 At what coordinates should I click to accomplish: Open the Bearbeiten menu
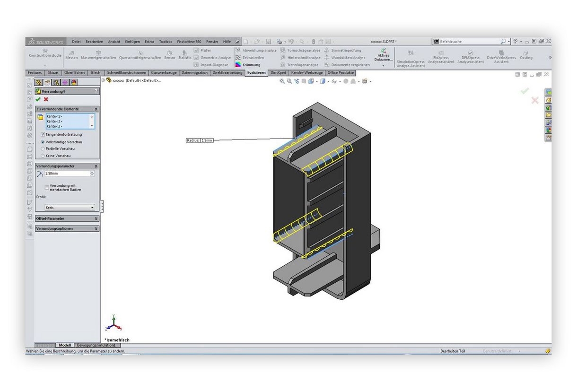94,42
